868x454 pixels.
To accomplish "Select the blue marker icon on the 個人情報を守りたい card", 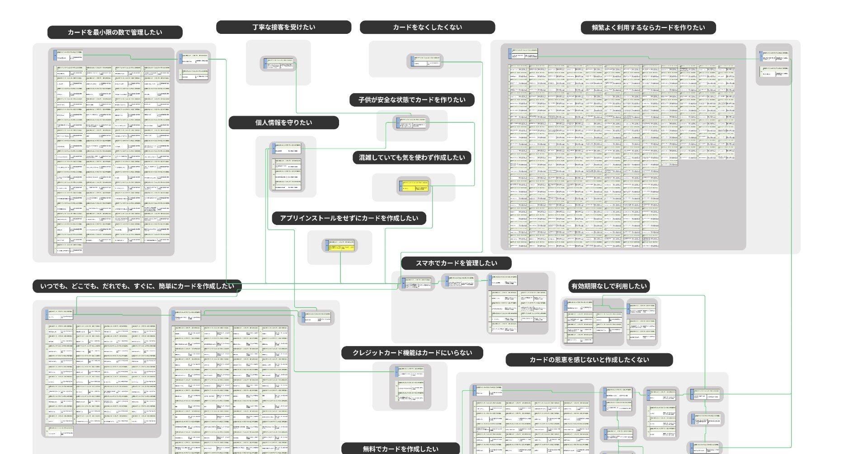I will (274, 149).
